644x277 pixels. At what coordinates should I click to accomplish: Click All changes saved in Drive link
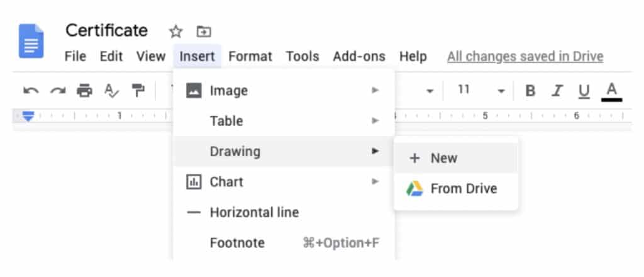click(525, 57)
